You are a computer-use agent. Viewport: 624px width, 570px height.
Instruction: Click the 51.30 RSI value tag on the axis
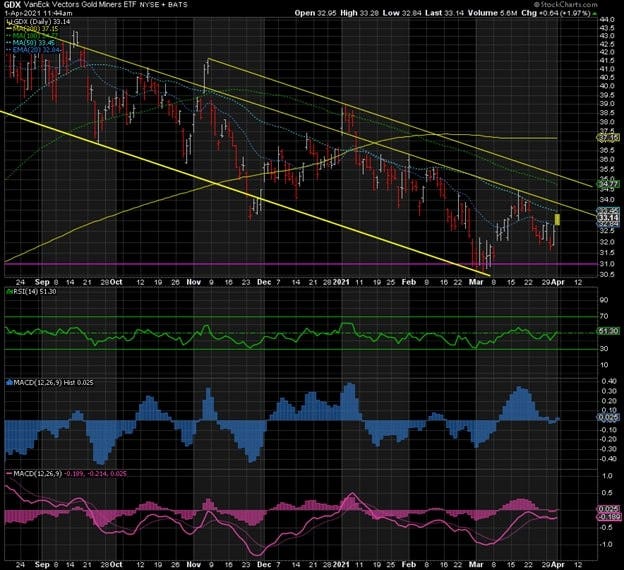(608, 331)
